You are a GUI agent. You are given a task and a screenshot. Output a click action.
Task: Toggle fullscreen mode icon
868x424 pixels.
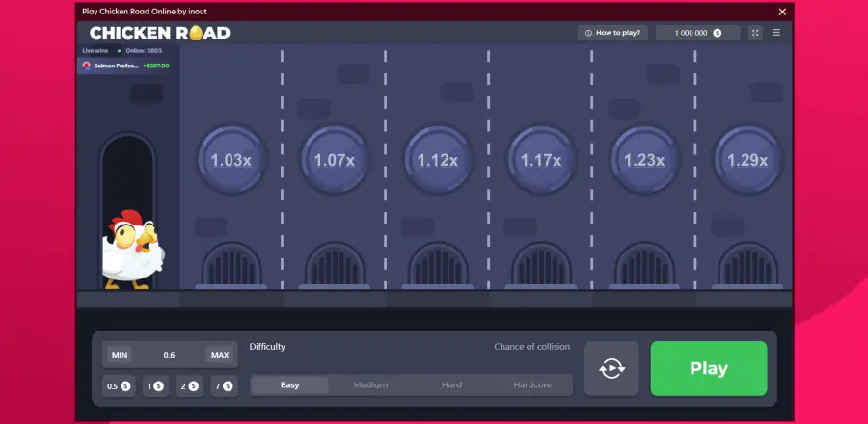755,33
